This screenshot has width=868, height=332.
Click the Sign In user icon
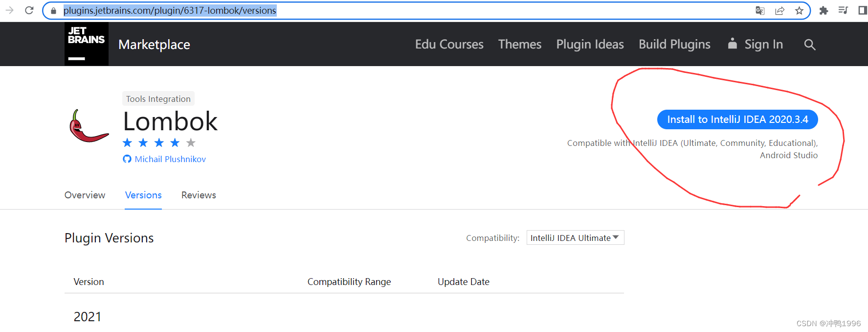point(732,44)
